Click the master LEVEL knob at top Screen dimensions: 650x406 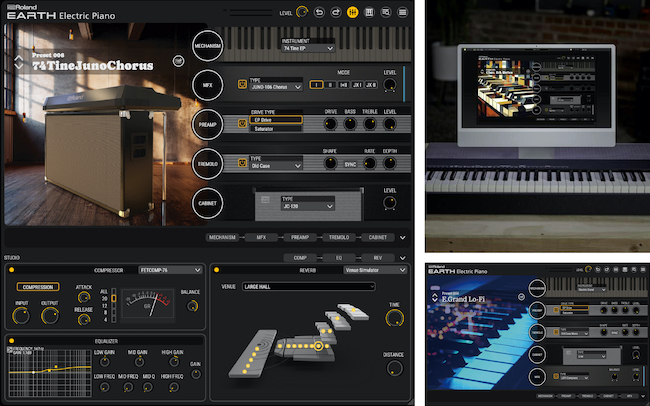pos(300,12)
